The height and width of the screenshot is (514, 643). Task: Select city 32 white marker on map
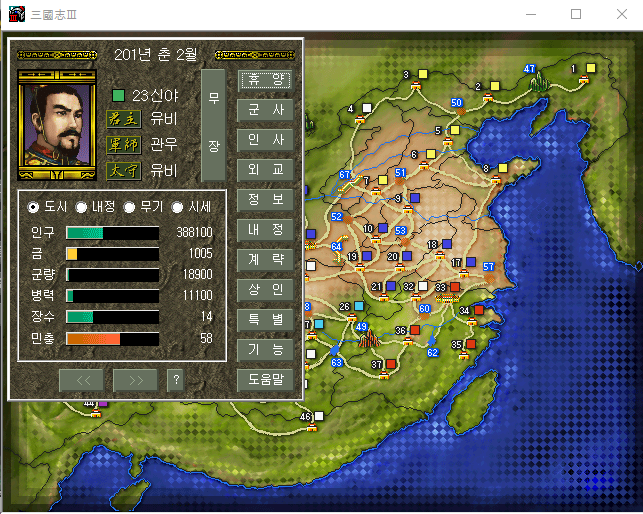(x=423, y=286)
